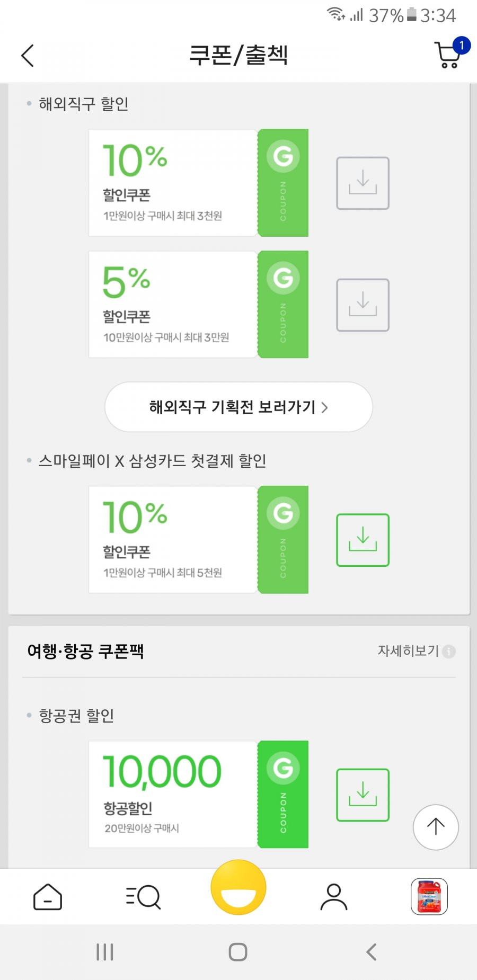The height and width of the screenshot is (980, 477).
Task: Select the 5% 할인쿠폰 최대 3만원 coupon card
Action: point(198,305)
